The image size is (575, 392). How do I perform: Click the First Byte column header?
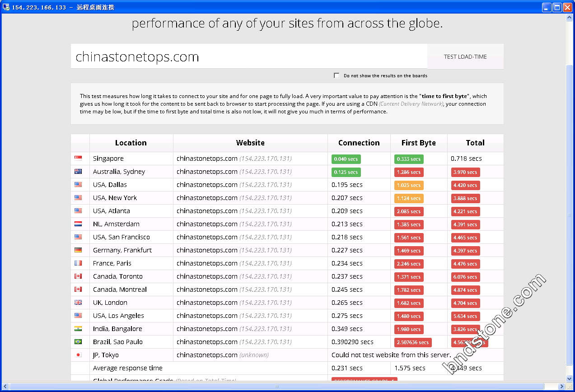tap(419, 143)
